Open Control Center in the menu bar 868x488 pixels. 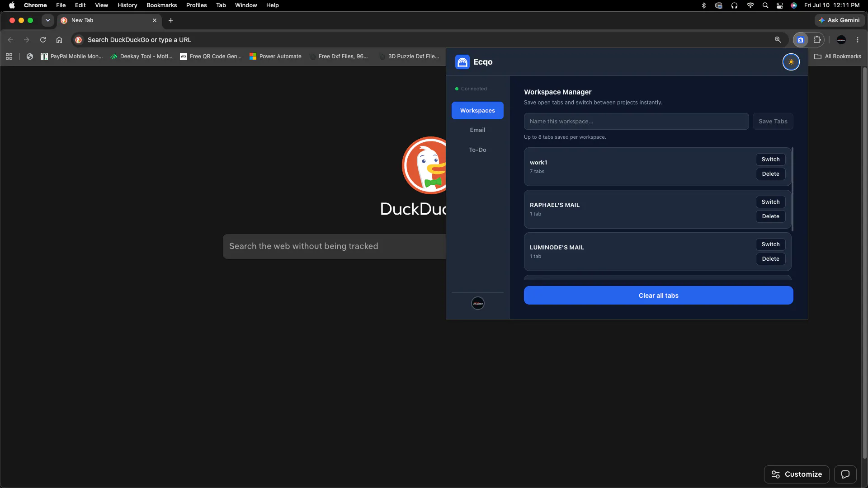point(780,5)
